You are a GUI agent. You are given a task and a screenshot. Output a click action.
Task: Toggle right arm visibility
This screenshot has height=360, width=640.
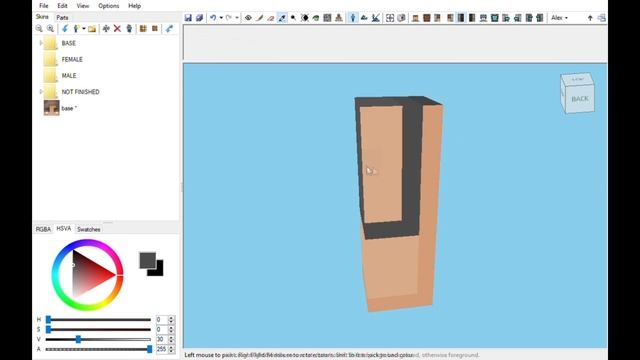click(x=450, y=18)
